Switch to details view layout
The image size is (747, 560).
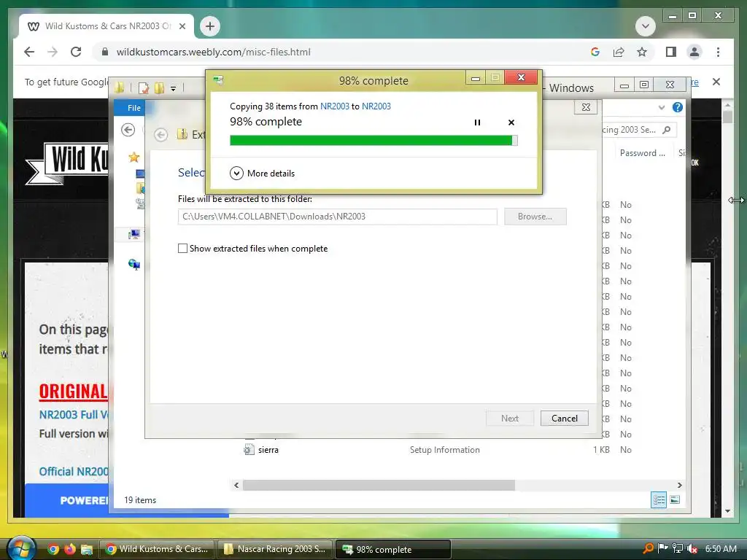(659, 499)
